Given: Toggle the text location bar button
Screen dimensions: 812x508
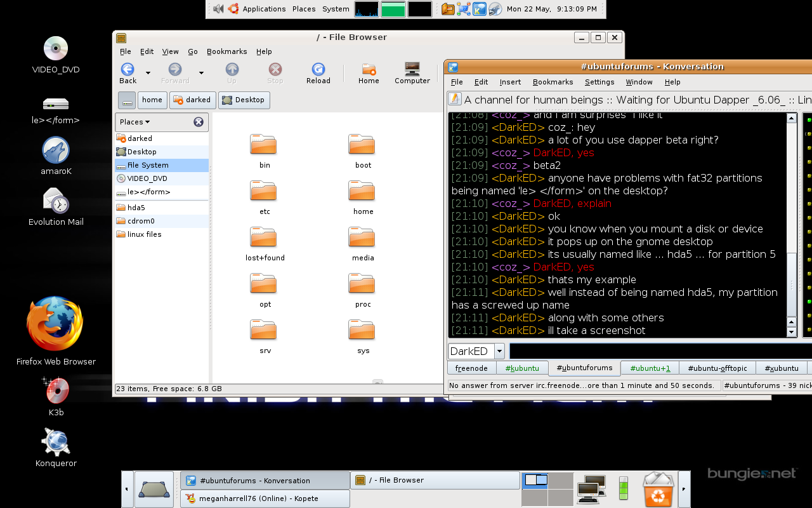Looking at the screenshot, I should point(127,100).
